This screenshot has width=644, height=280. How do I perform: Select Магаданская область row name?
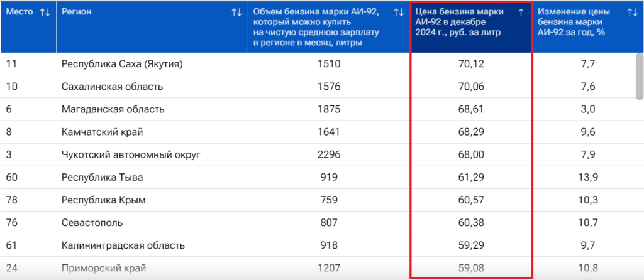tap(113, 109)
